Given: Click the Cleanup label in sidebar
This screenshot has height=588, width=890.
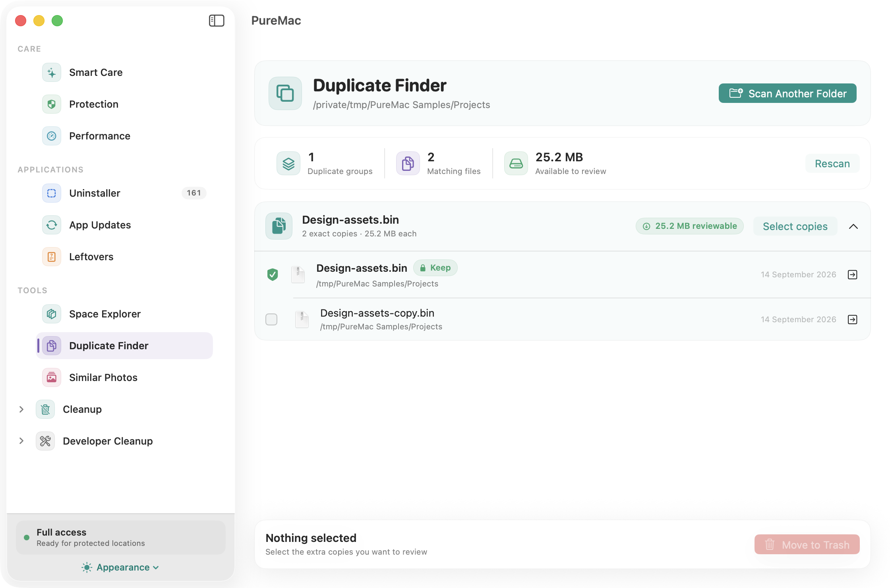Looking at the screenshot, I should coord(82,409).
